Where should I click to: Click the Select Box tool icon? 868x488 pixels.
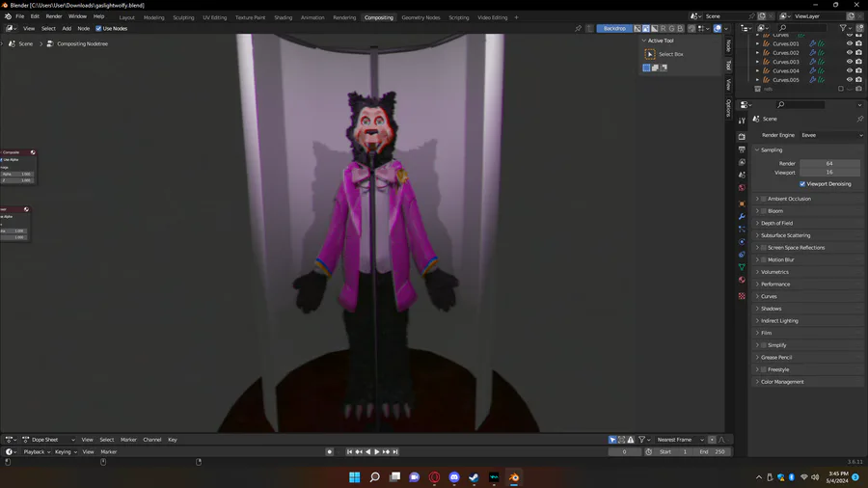650,54
